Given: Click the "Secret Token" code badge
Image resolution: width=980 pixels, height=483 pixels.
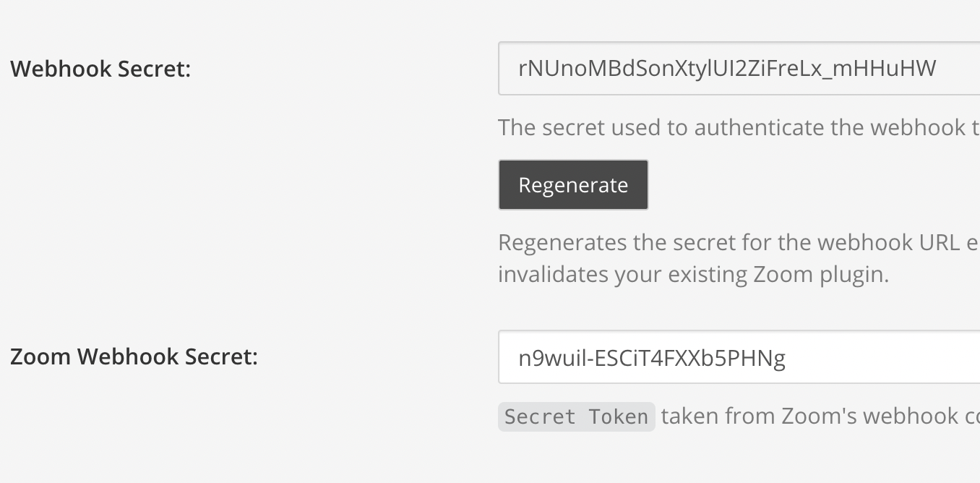Looking at the screenshot, I should [576, 417].
